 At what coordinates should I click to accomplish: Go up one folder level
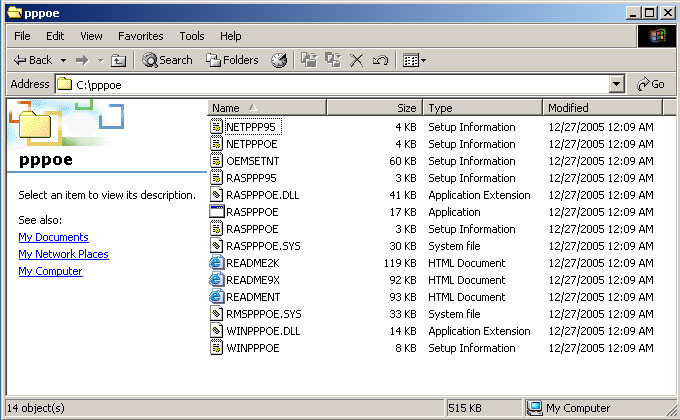coord(118,60)
